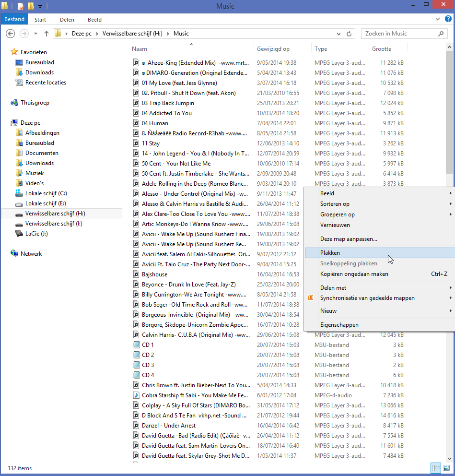Go up one folder level
The height and width of the screenshot is (476, 455).
pos(47,34)
